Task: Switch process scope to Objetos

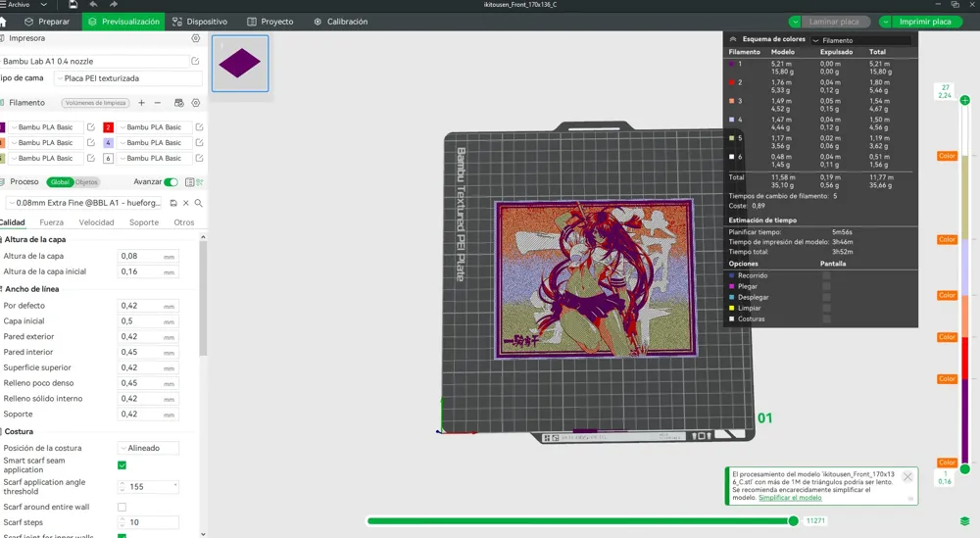Action: (x=86, y=182)
